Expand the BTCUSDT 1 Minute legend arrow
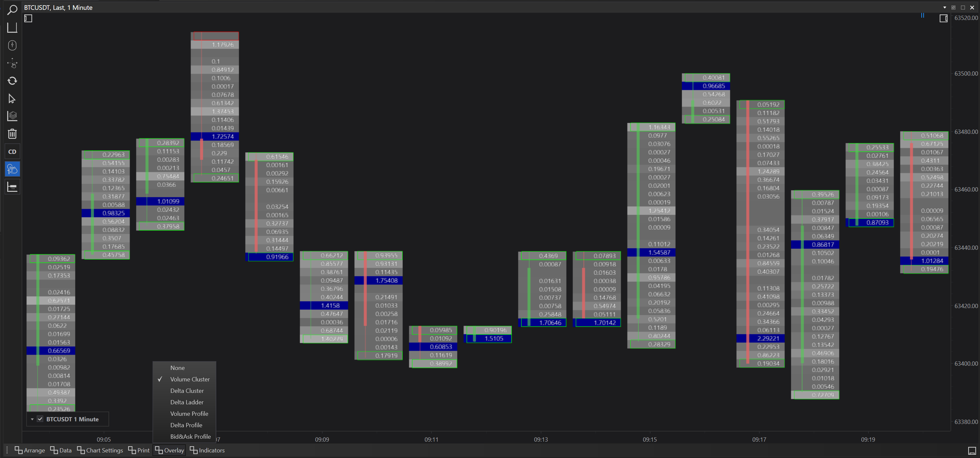 [32, 419]
